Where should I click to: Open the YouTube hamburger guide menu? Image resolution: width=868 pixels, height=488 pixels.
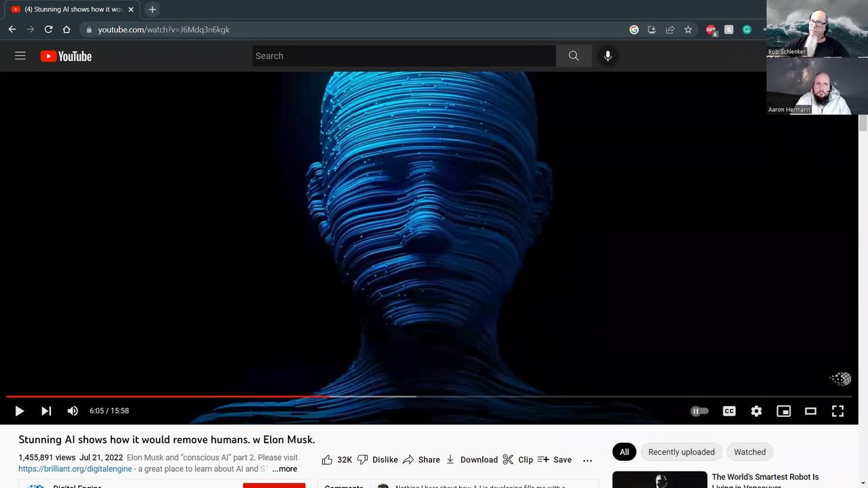pos(20,56)
